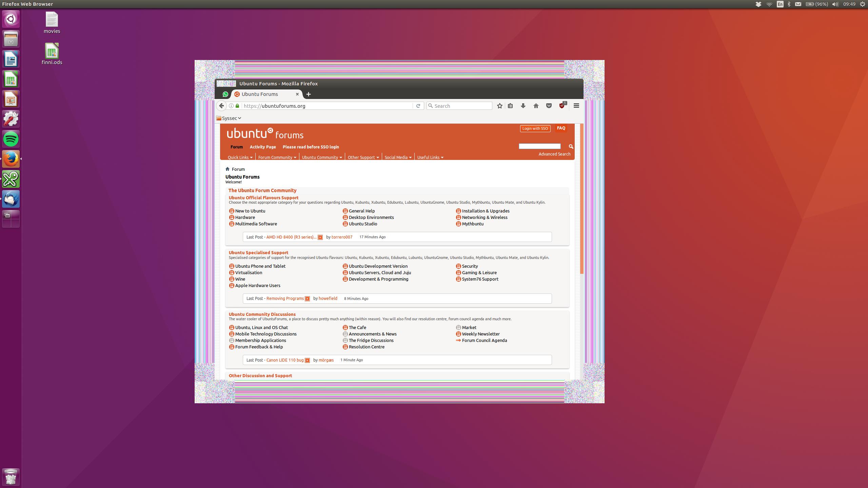Bookmark this page with the star icon
The width and height of the screenshot is (868, 488).
click(x=499, y=106)
